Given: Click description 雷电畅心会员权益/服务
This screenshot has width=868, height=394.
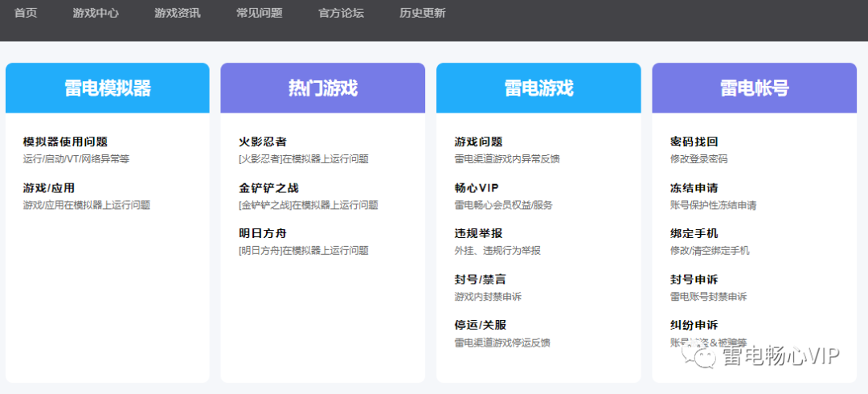Looking at the screenshot, I should 503,205.
